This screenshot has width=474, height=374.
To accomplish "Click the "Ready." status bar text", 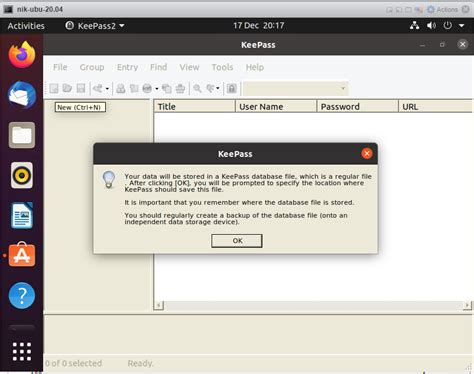I will (140, 363).
